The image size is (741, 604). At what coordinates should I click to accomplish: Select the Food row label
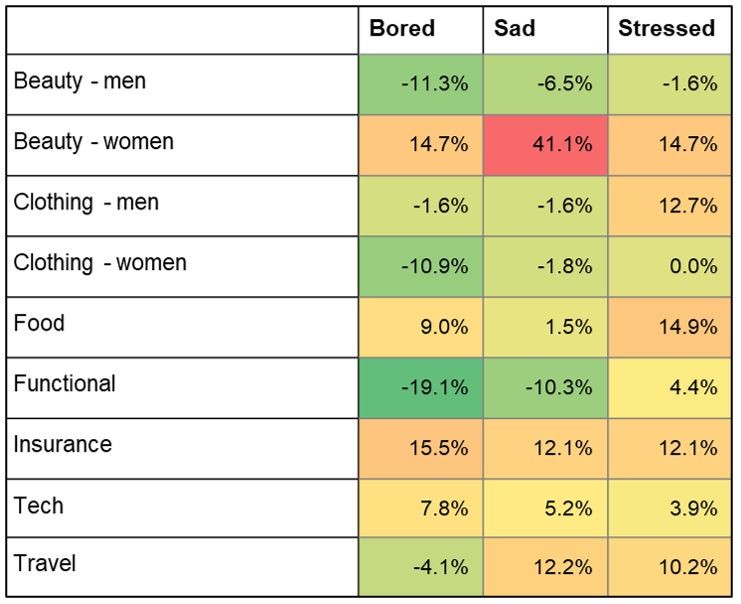39,323
